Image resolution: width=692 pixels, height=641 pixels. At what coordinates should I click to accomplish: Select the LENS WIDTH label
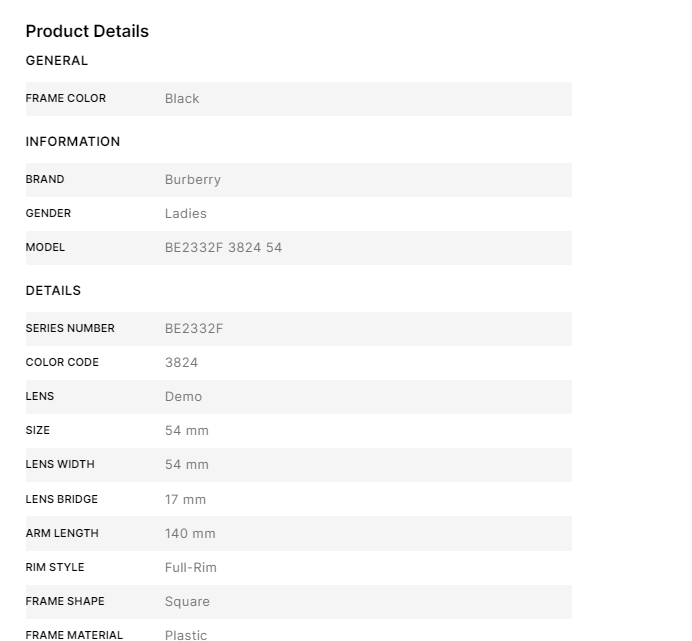point(60,465)
